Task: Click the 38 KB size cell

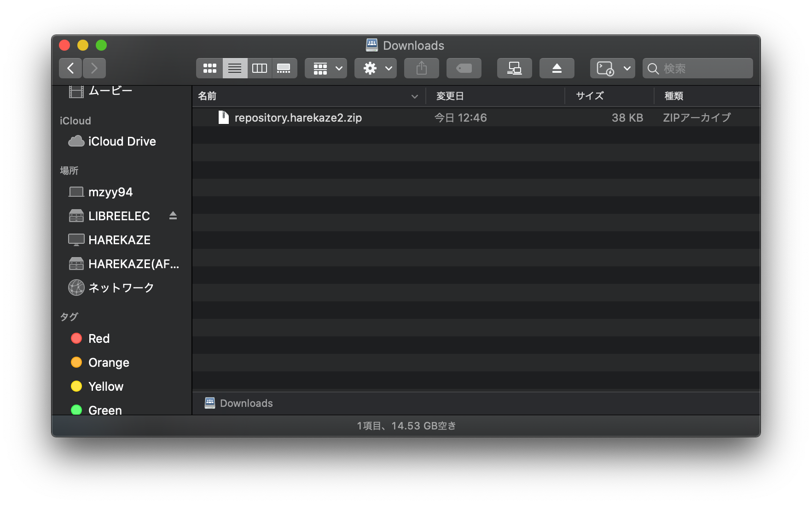Action: click(x=627, y=117)
